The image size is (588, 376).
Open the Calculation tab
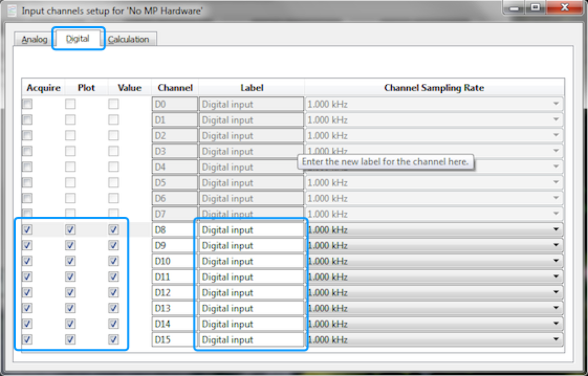click(128, 40)
